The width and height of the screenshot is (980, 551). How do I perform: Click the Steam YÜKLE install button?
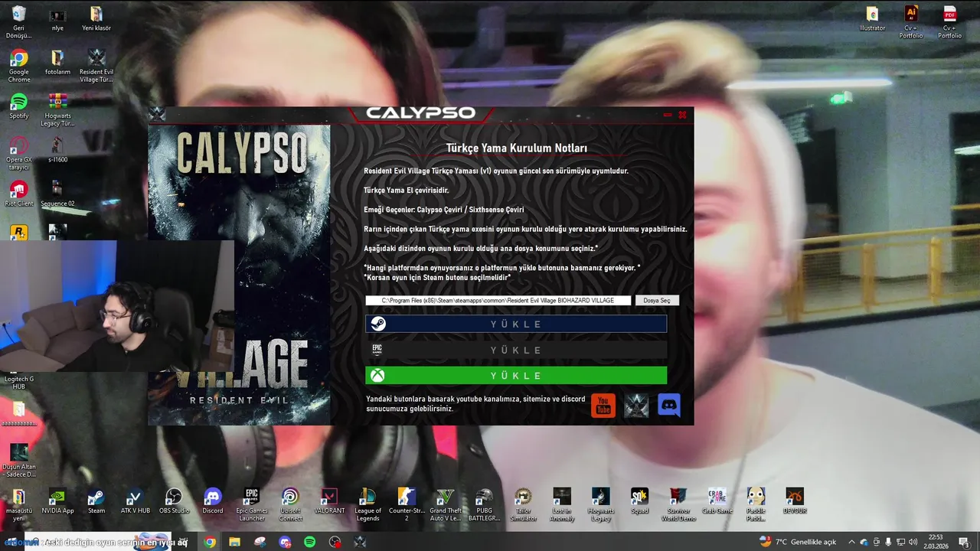tap(516, 324)
